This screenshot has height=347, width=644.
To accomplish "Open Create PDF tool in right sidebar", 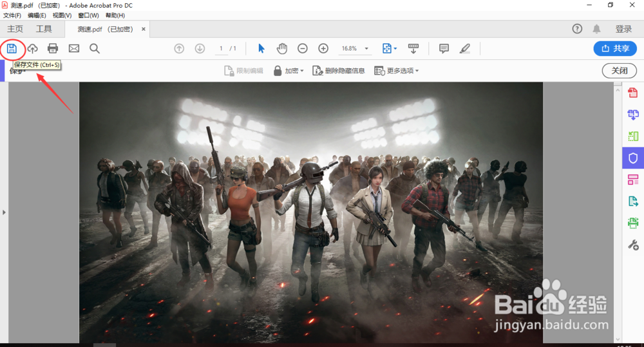I will [633, 93].
